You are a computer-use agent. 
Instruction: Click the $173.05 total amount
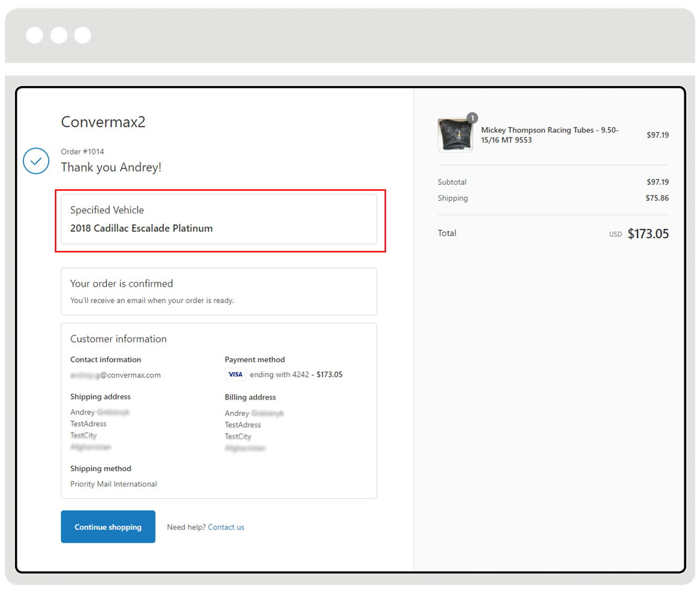click(x=648, y=234)
